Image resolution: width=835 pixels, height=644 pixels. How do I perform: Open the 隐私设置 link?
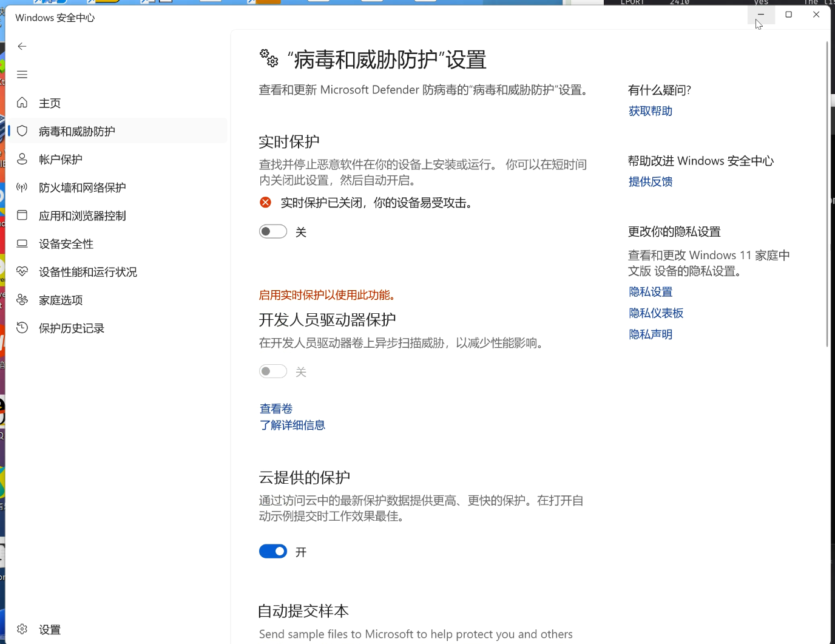[651, 292]
